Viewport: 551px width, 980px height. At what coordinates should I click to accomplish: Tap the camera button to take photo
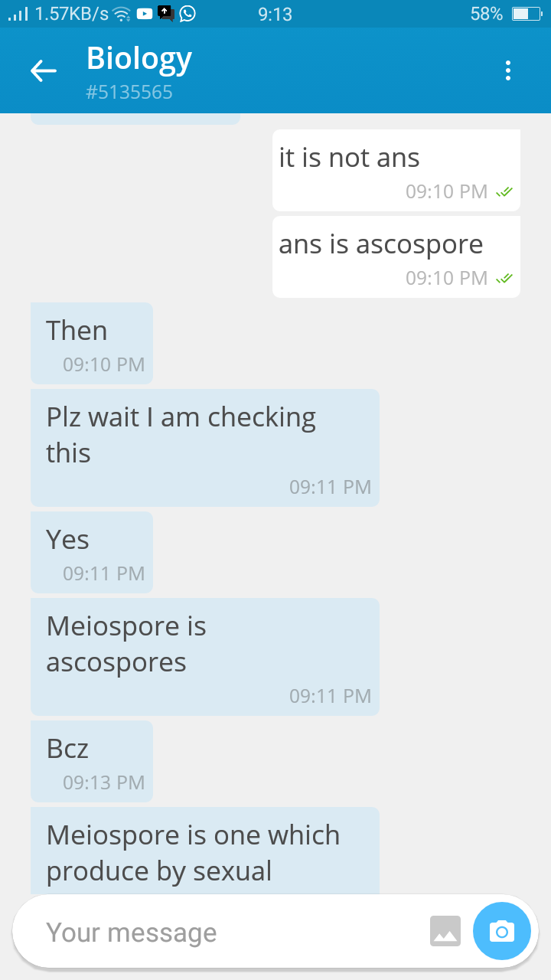point(502,932)
